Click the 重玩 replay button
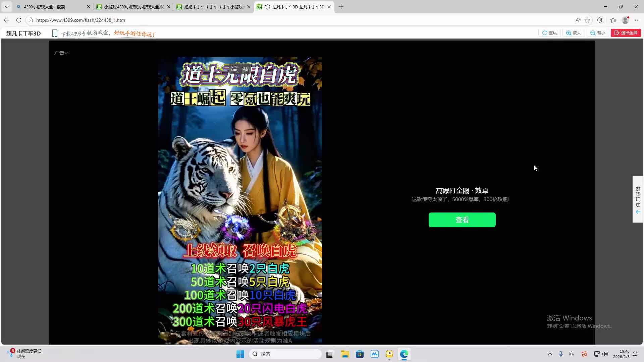Viewport: 644px width, 362px height. (549, 33)
